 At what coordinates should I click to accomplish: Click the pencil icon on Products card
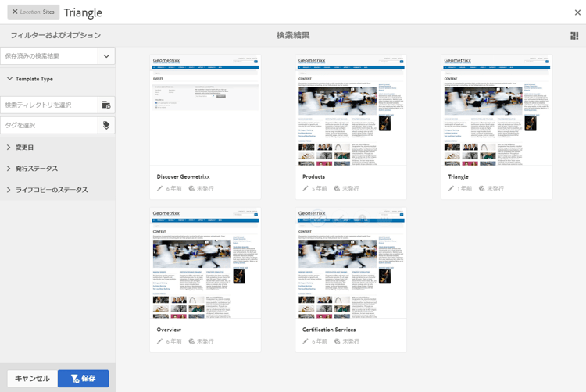pyautogui.click(x=306, y=188)
